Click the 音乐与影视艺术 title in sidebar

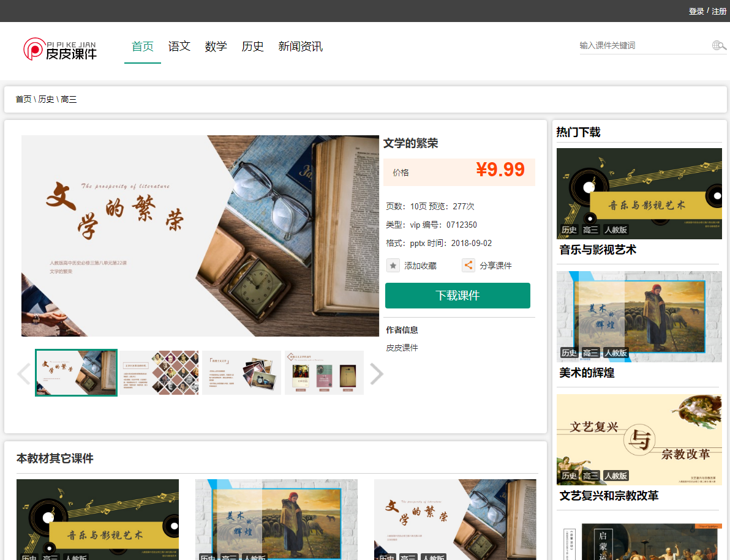click(x=598, y=250)
